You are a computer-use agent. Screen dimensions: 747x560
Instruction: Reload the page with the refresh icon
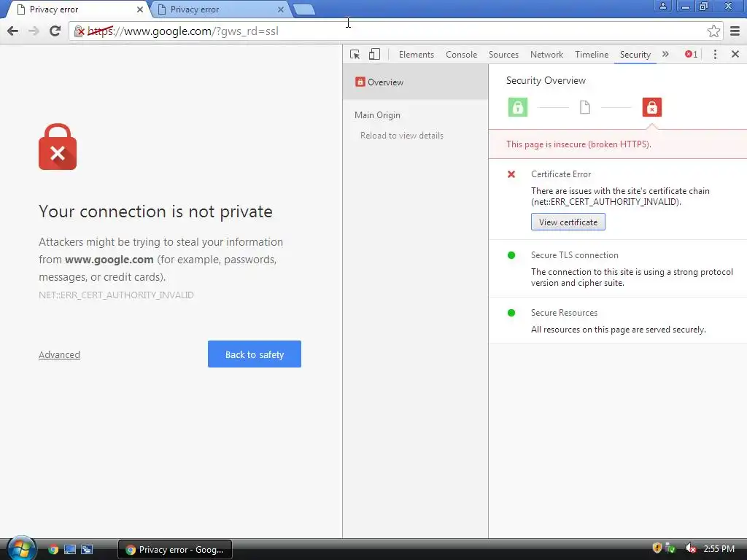pyautogui.click(x=55, y=31)
